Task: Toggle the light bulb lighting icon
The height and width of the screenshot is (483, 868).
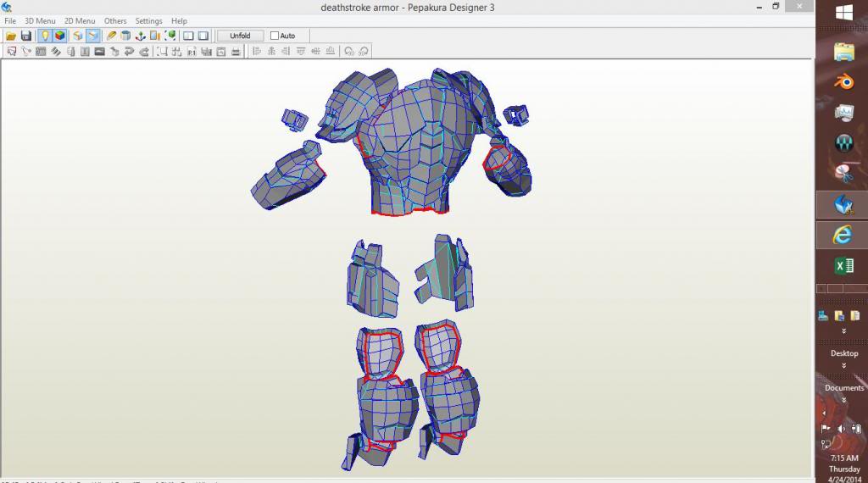Action: pos(45,36)
